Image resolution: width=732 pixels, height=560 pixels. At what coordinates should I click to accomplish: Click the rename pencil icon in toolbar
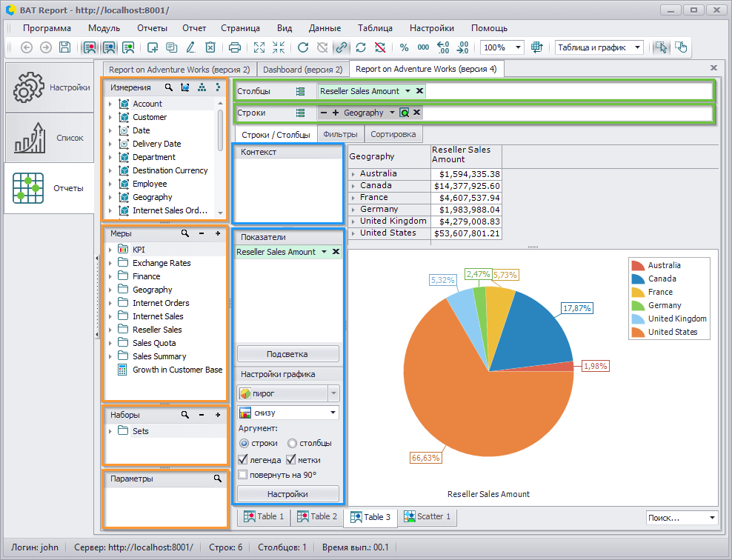coord(190,47)
